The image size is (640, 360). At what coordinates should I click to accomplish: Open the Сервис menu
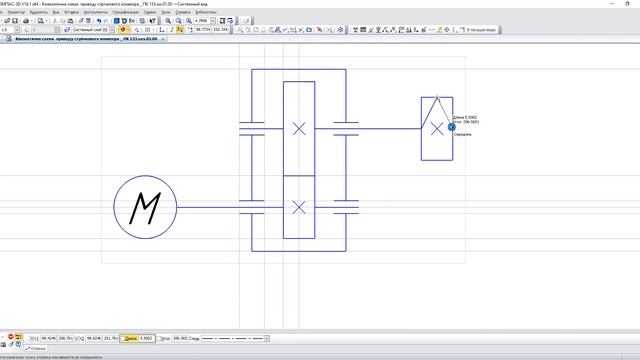150,12
